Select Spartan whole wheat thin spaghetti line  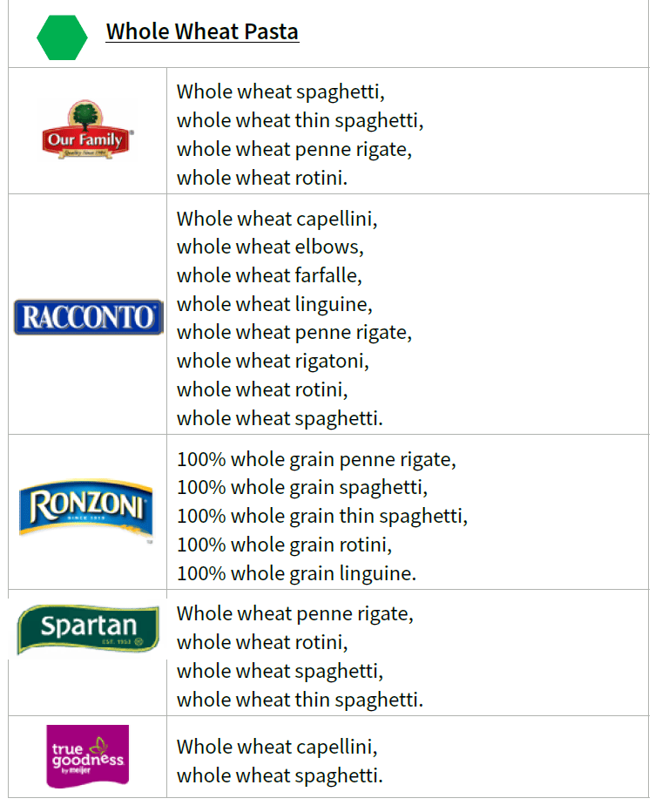300,700
